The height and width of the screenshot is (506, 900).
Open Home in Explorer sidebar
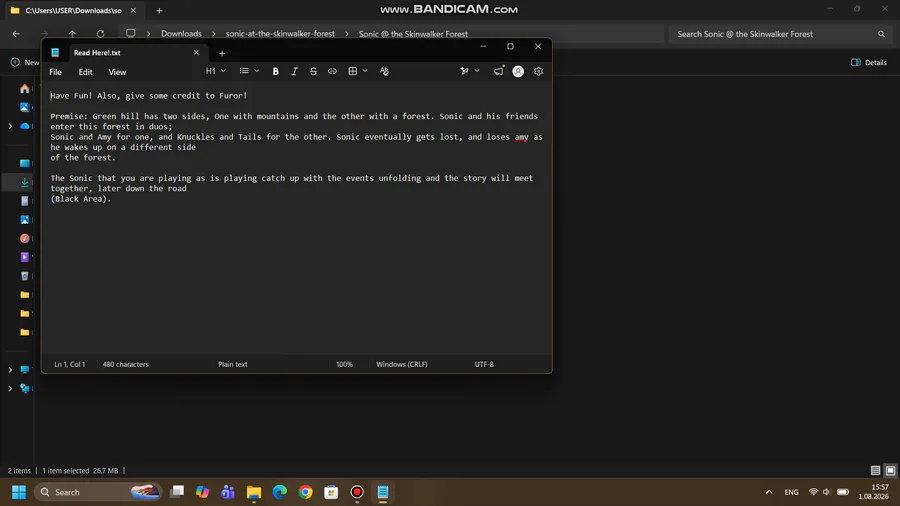click(25, 89)
